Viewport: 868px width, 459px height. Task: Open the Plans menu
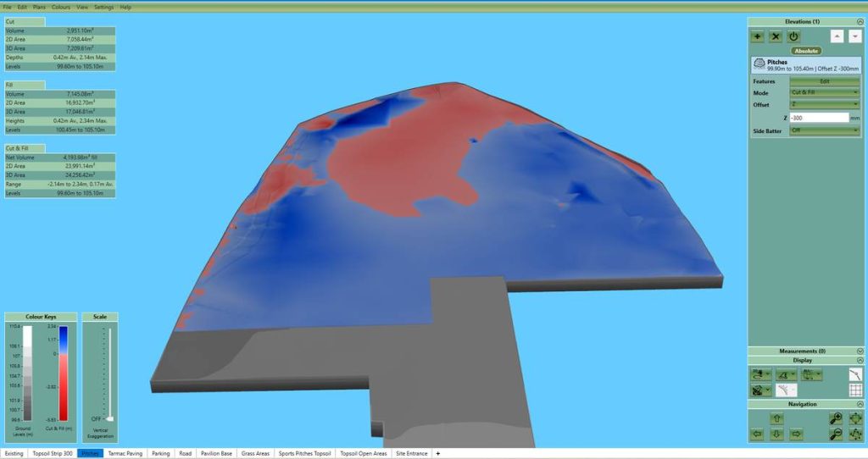tap(39, 7)
